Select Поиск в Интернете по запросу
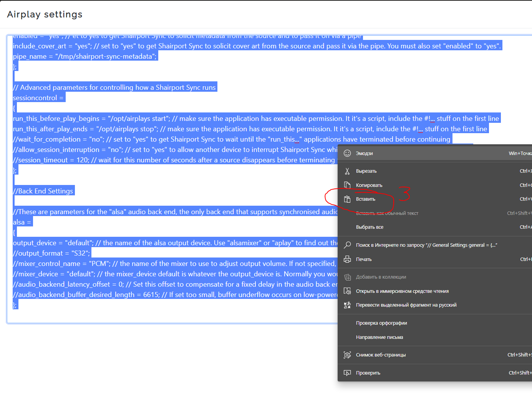 pos(435,245)
